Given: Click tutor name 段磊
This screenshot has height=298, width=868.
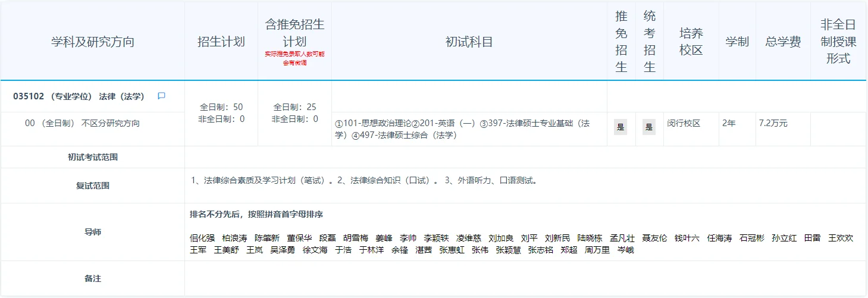Looking at the screenshot, I should point(328,238).
